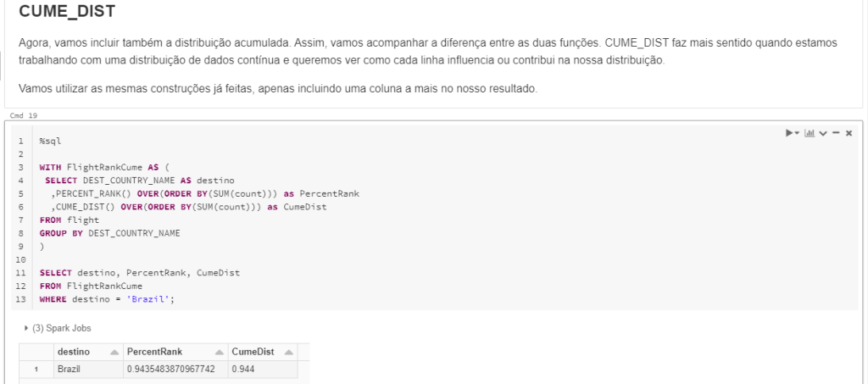Minimize the cell with the dash icon
Image resolution: width=868 pixels, height=384 pixels.
pyautogui.click(x=836, y=133)
